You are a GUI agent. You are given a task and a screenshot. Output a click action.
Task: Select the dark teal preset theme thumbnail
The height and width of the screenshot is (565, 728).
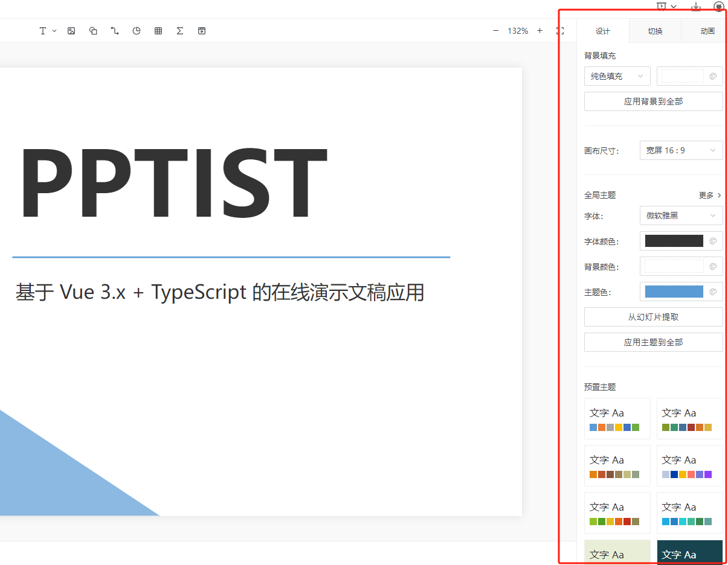689,552
